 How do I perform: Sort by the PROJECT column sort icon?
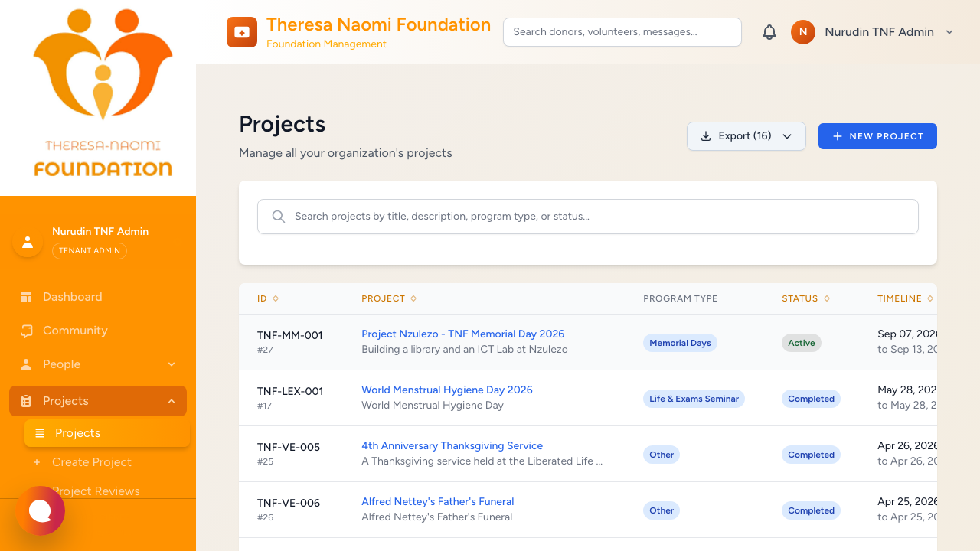click(413, 298)
